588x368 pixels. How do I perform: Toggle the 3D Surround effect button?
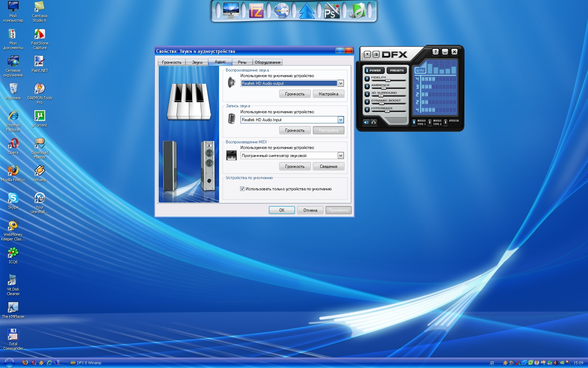pyautogui.click(x=367, y=94)
